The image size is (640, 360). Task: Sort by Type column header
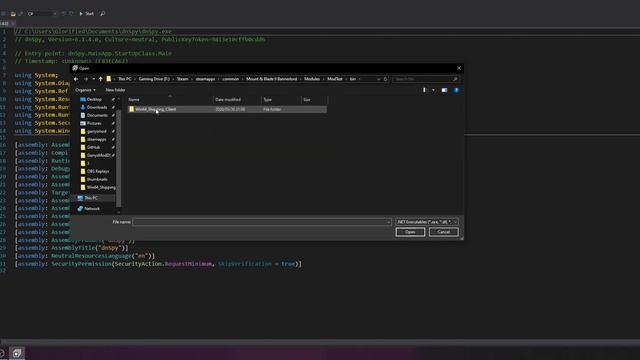(x=282, y=100)
